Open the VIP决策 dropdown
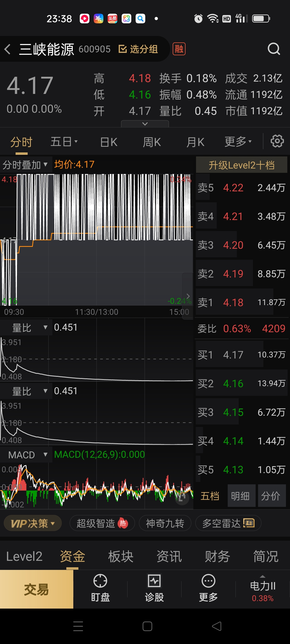The height and width of the screenshot is (644, 290). (33, 523)
